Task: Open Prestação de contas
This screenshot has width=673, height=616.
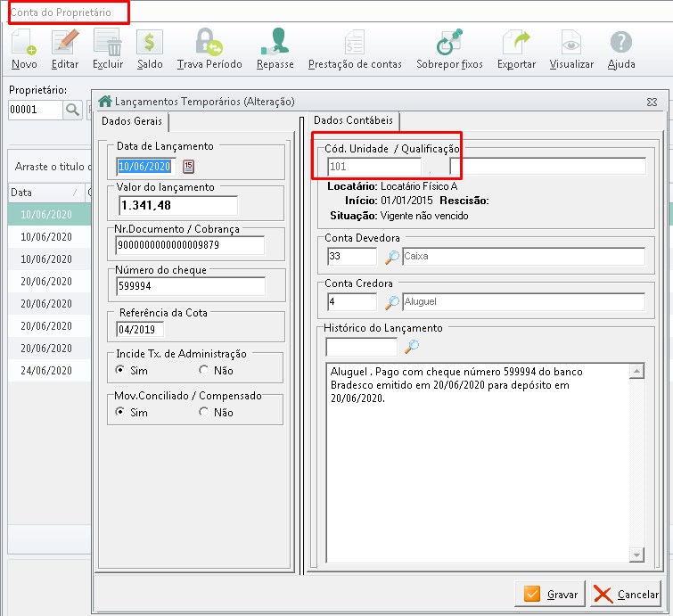Action: pos(355,44)
